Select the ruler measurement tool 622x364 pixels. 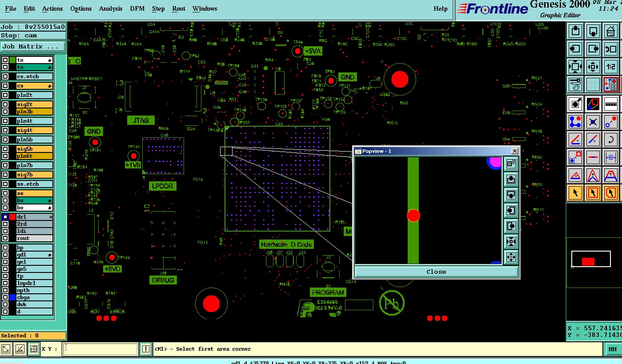pyautogui.click(x=611, y=104)
